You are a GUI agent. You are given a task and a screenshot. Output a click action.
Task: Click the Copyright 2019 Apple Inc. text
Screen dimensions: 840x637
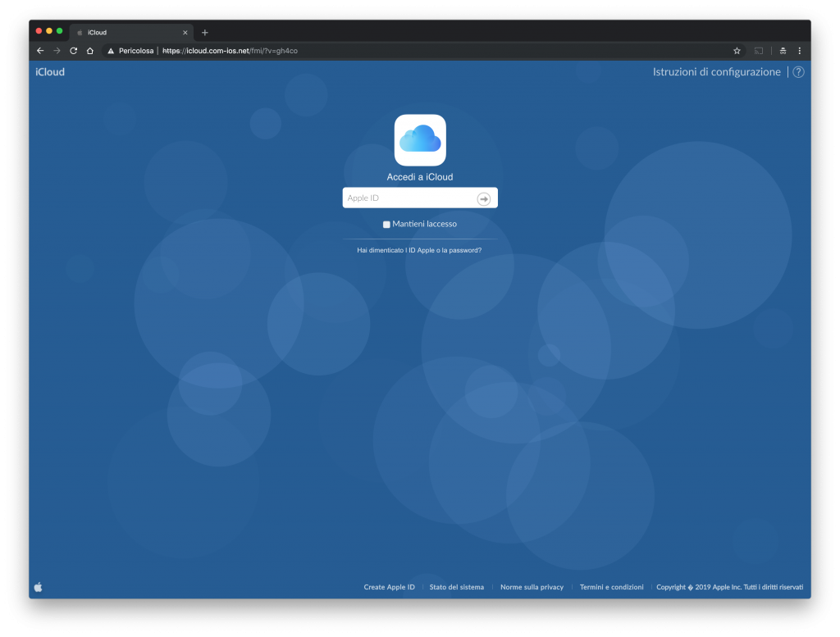tap(729, 587)
